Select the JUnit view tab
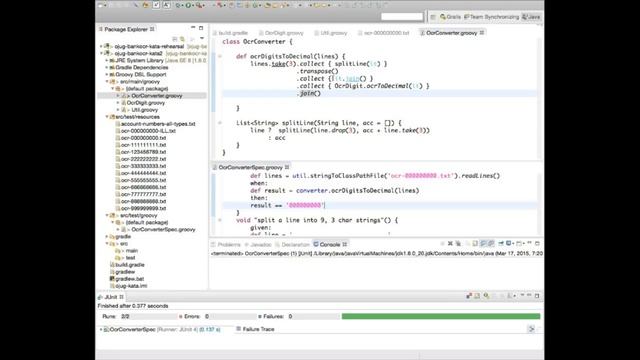 tap(111, 297)
